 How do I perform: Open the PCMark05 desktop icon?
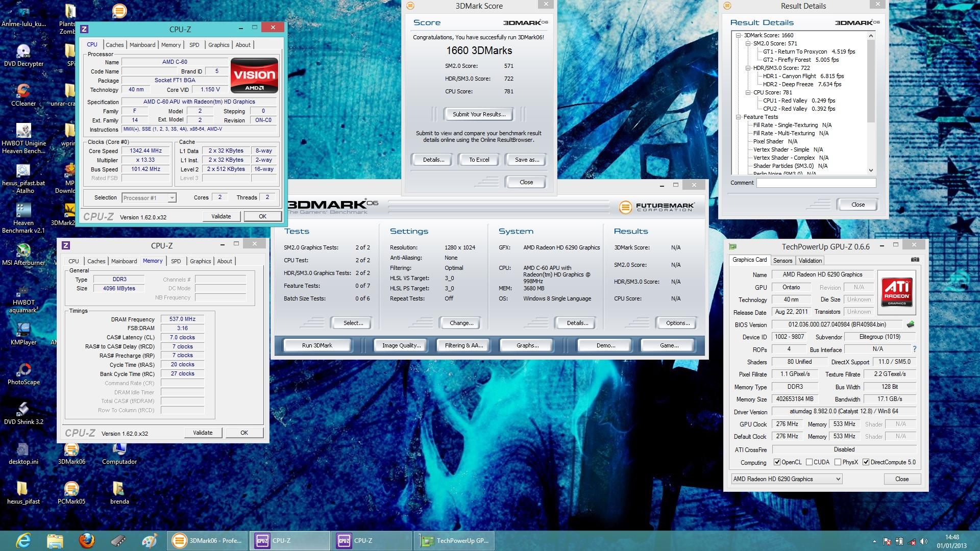tap(71, 494)
